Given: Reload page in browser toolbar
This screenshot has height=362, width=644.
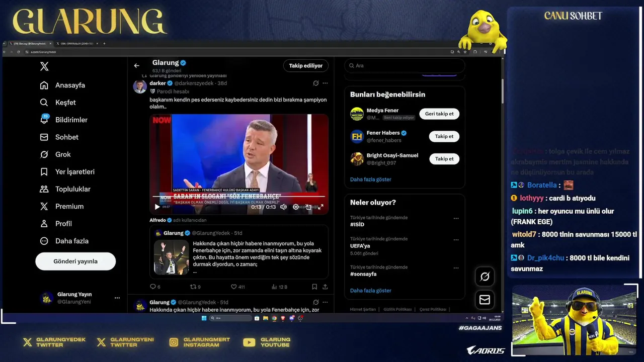Looking at the screenshot, I should tap(19, 52).
